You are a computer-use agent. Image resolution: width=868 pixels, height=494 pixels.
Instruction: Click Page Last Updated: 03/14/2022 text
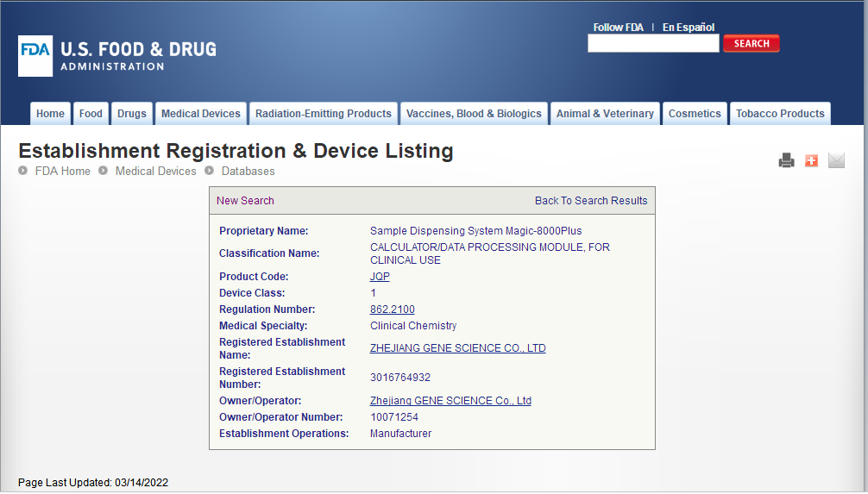tap(93, 483)
